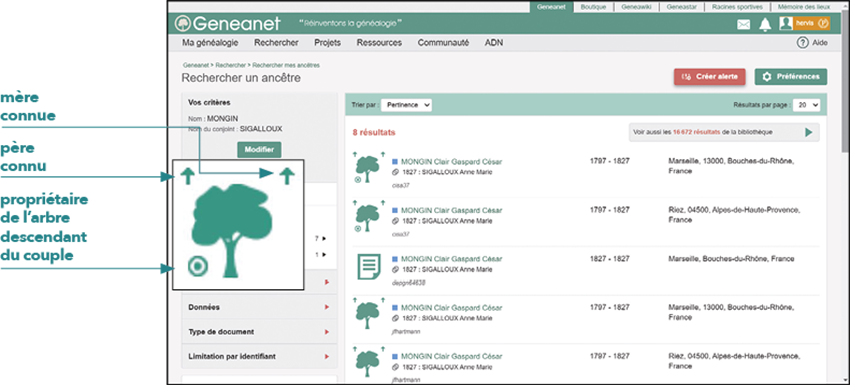Open MONGIN Clair name link for jfhartmann Marseille
The image size is (850, 385).
tap(452, 308)
